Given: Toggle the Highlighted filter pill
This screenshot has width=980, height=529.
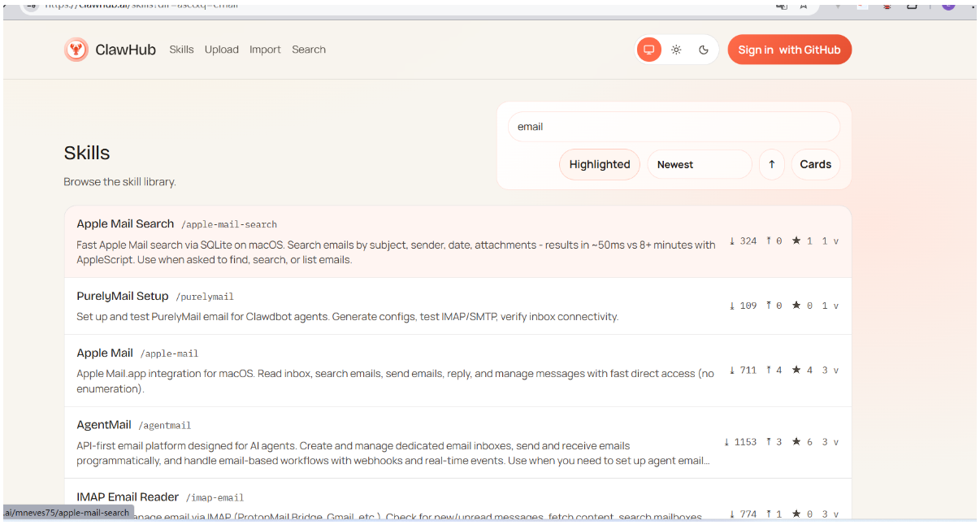Looking at the screenshot, I should (600, 164).
